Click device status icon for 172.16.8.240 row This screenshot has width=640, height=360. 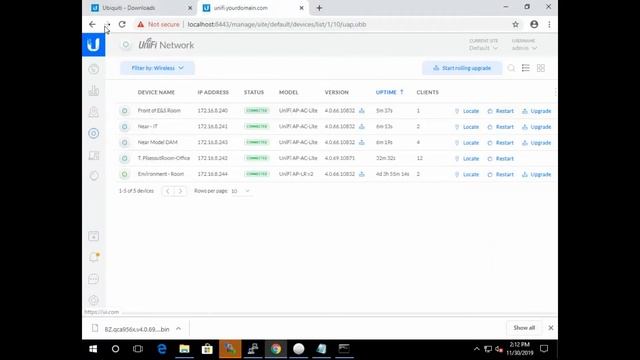(x=124, y=111)
